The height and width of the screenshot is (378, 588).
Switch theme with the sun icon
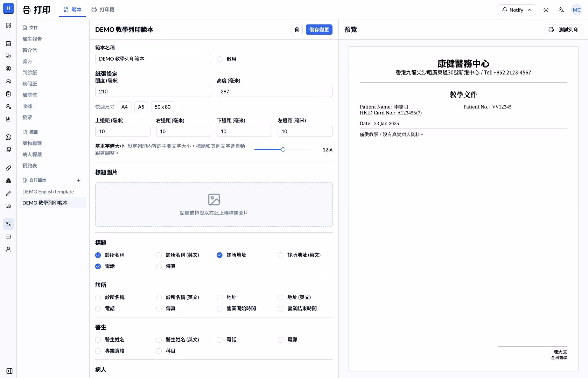coord(546,10)
